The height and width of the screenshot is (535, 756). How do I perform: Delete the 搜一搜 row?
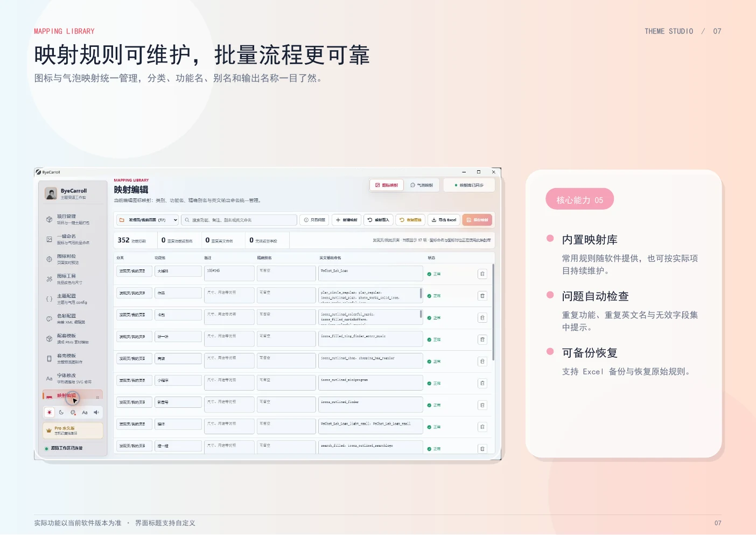tap(482, 449)
